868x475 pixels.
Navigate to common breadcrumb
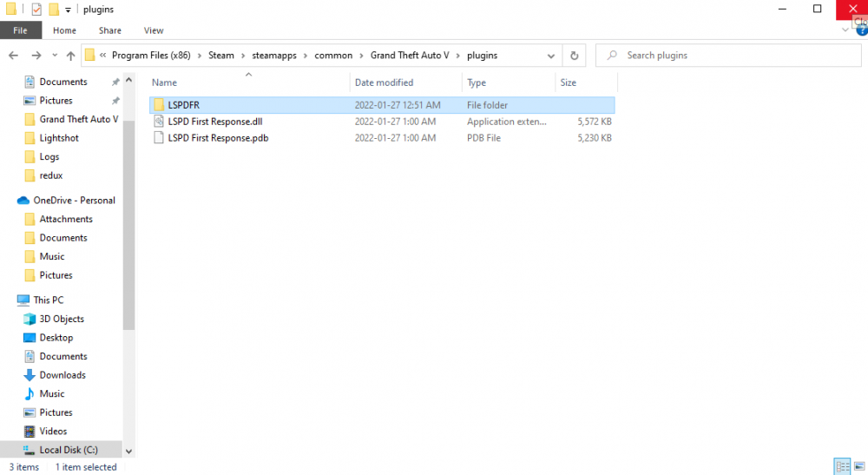[x=333, y=56]
